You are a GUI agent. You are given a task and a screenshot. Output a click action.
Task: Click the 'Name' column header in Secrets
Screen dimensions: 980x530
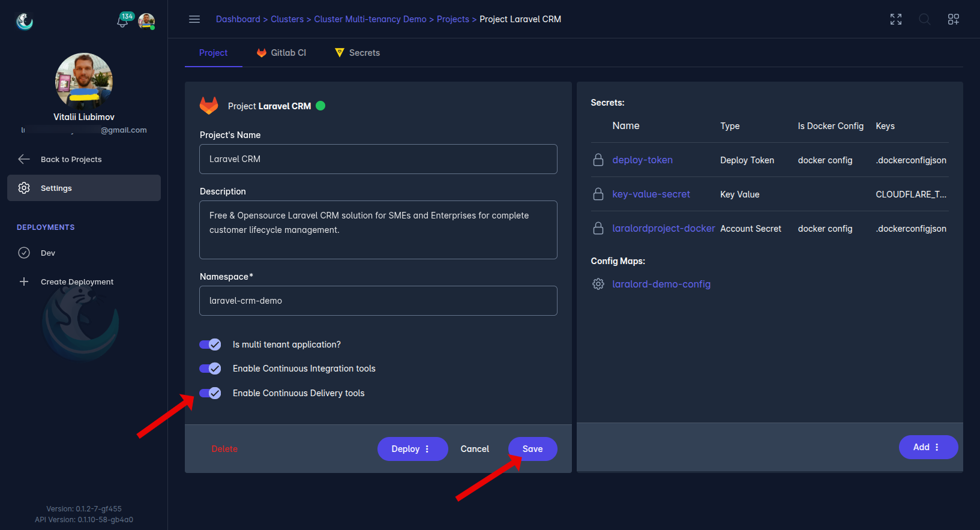coord(626,125)
